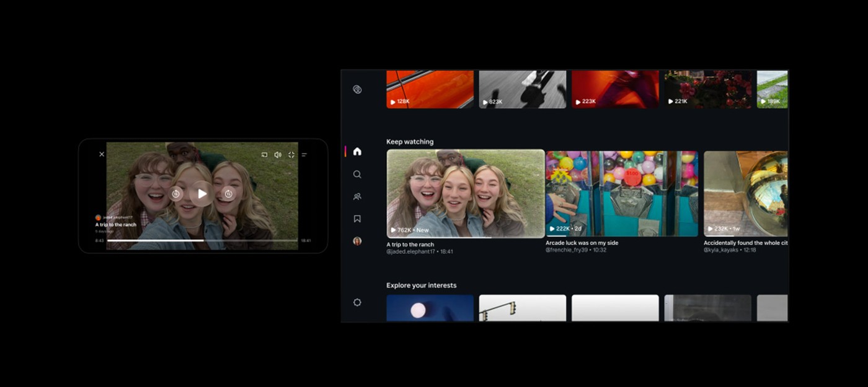
Task: Select the traffic light thumbnail under Explore
Action: coord(523,308)
